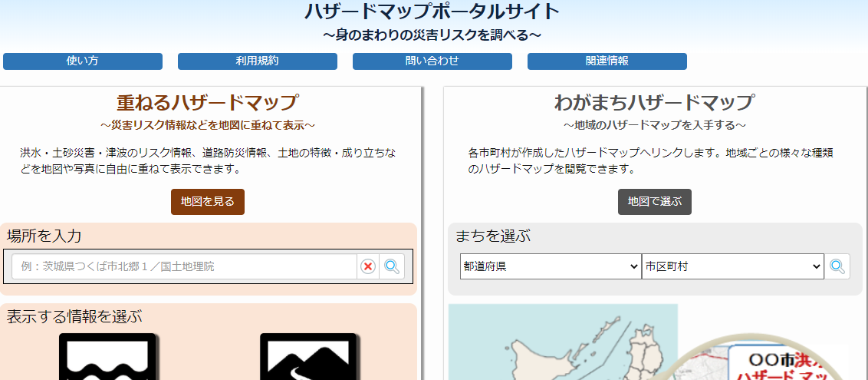Click the search magnifier next to 市区町村
Viewport: 868px width, 380px height.
(837, 266)
